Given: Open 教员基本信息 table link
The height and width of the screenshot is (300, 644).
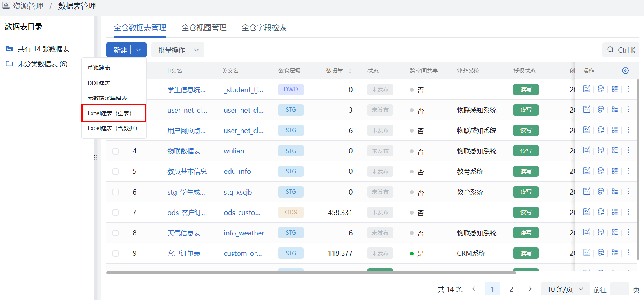Looking at the screenshot, I should tap(187, 171).
